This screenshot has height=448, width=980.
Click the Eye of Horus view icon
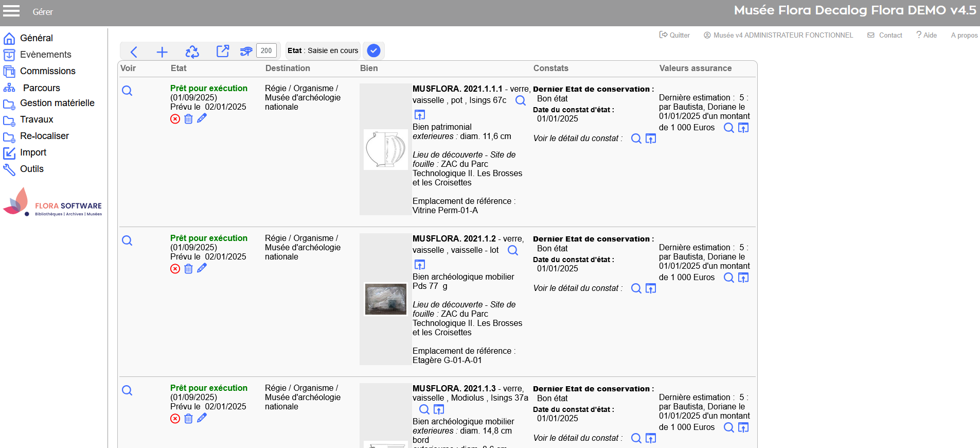click(246, 51)
